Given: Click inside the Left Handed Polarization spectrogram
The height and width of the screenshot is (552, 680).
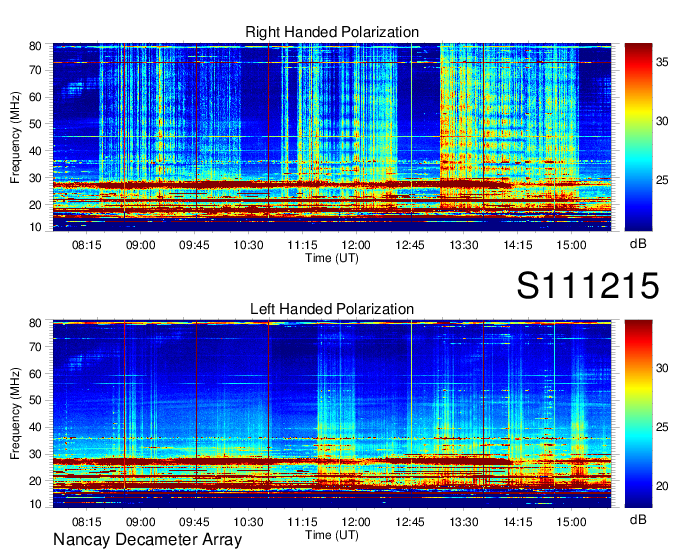Looking at the screenshot, I should tap(332, 414).
